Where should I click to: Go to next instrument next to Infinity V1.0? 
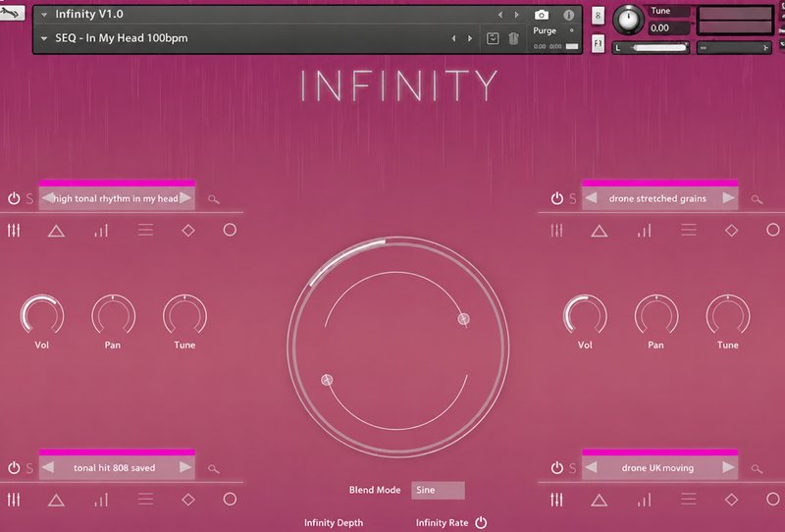pyautogui.click(x=516, y=15)
